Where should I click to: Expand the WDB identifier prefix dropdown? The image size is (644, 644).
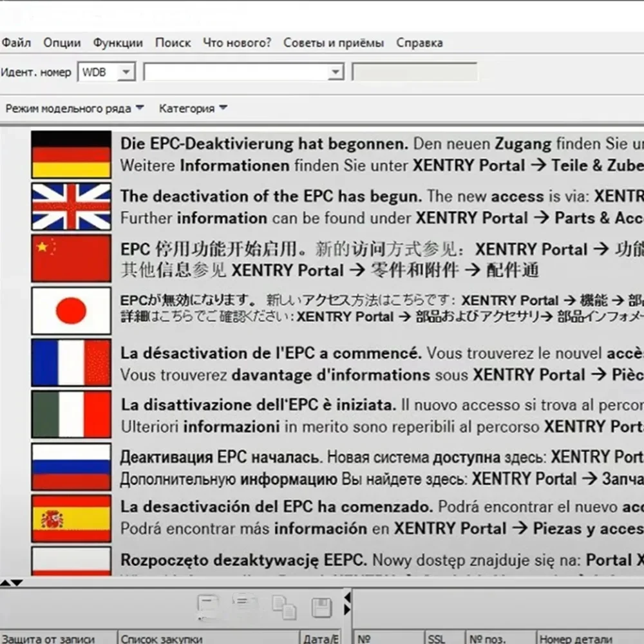(126, 72)
